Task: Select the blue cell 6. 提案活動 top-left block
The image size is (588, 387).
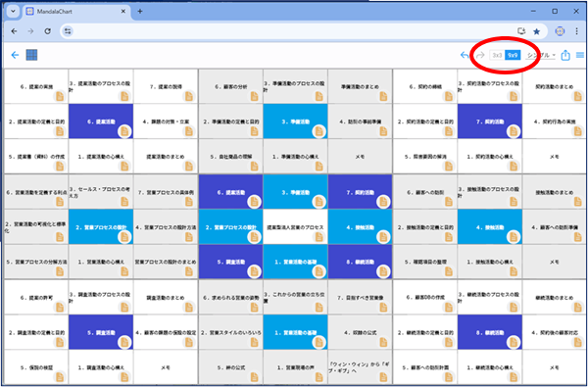Action: click(x=101, y=121)
